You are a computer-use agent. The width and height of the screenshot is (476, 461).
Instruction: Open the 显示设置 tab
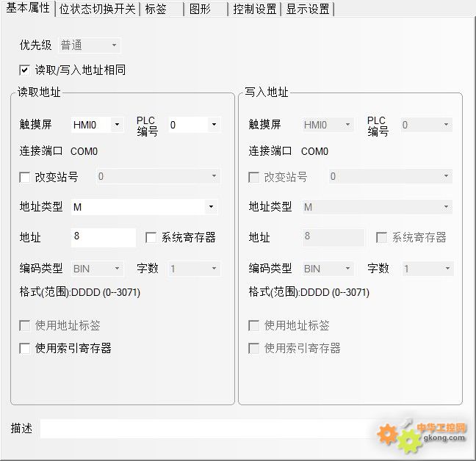pos(307,9)
